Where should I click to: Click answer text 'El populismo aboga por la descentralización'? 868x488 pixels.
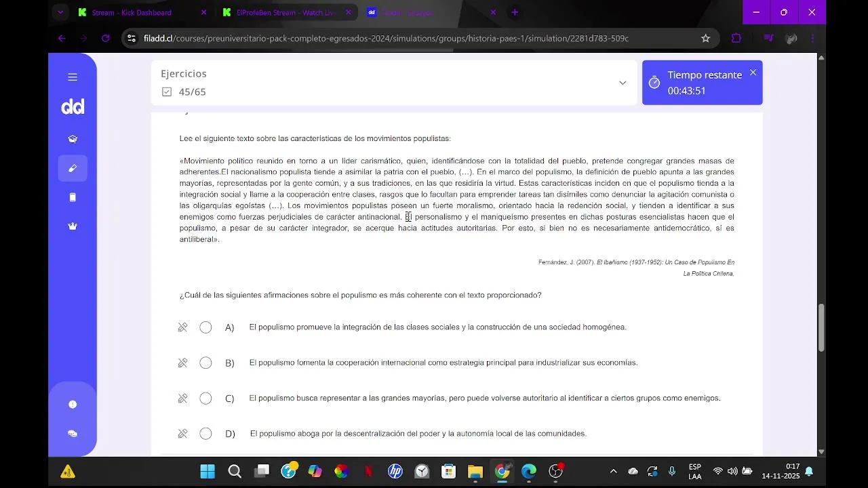pyautogui.click(x=418, y=434)
